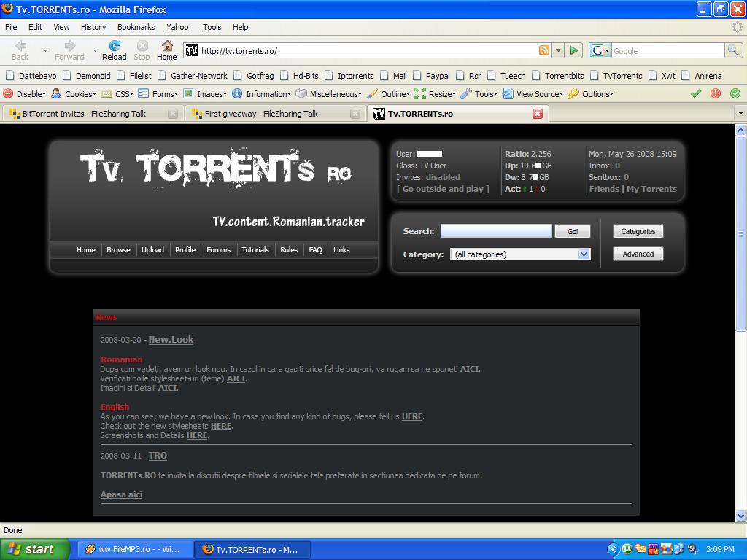Image resolution: width=747 pixels, height=560 pixels.
Task: Click the page vertical scrollbar thumb
Action: pyautogui.click(x=740, y=233)
